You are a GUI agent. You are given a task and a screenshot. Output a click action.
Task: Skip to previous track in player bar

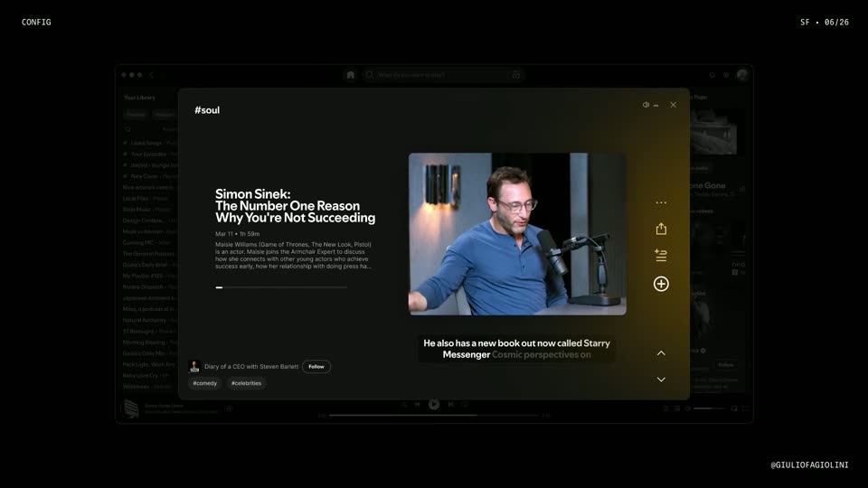pos(418,405)
